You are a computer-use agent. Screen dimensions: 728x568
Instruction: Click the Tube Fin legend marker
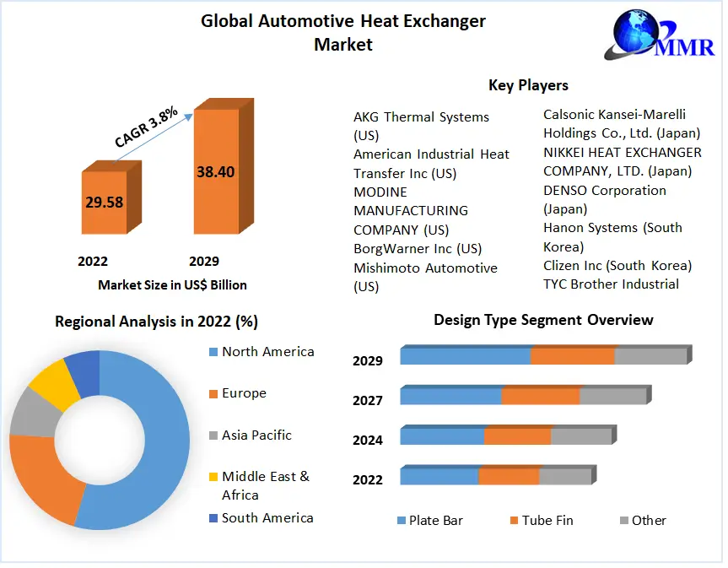(514, 521)
